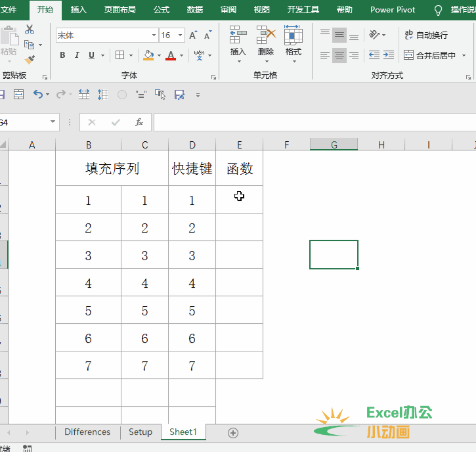Switch to the 数据 Data tab
This screenshot has width=476, height=452.
coord(194,10)
